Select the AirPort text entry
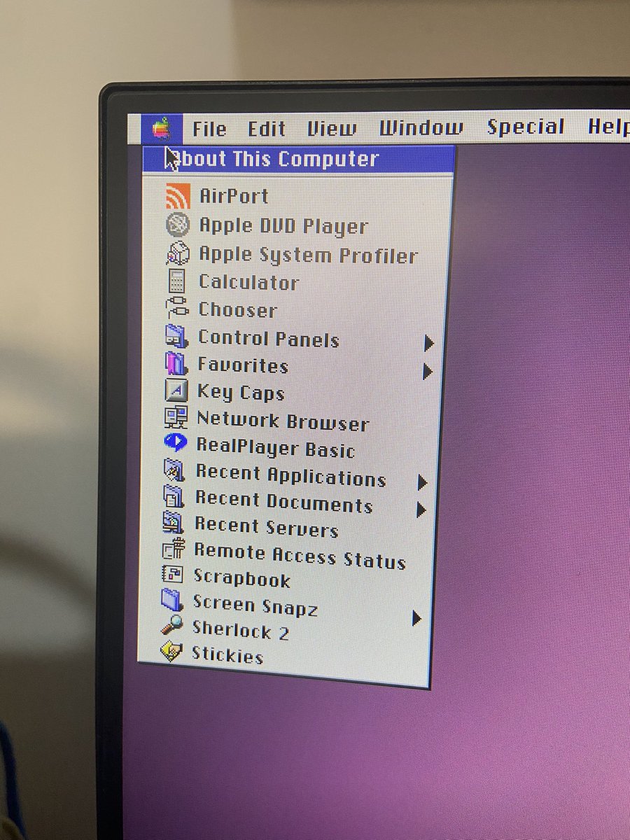630x840 pixels. pyautogui.click(x=234, y=196)
